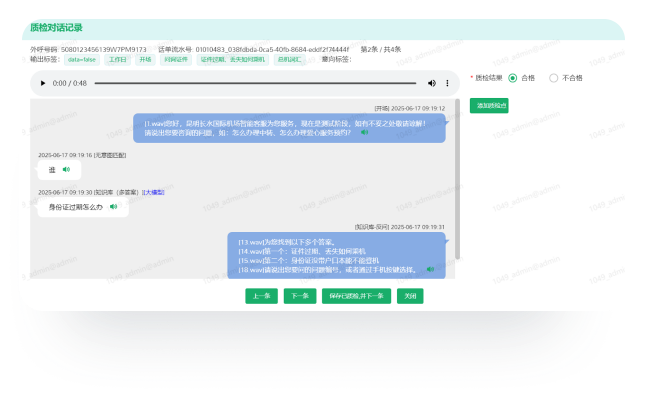Click the 开场 output tag
This screenshot has height=393, width=651.
(145, 60)
